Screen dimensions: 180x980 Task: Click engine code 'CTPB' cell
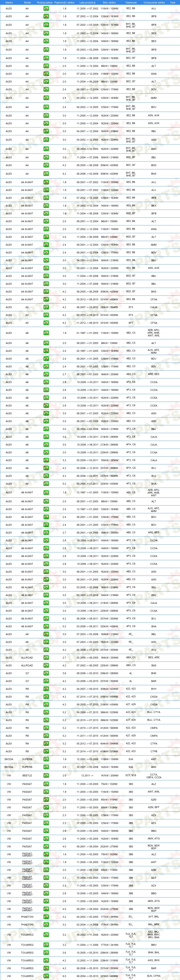[x=154, y=751]
